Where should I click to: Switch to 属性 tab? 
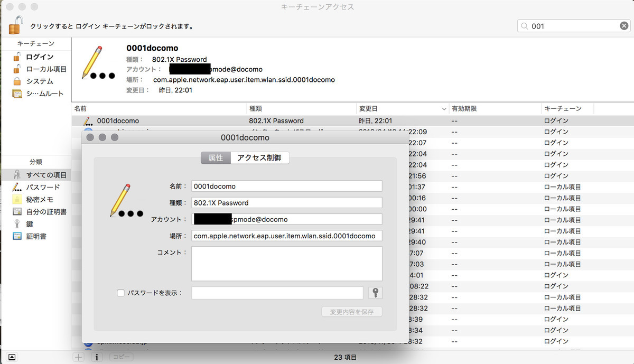[216, 157]
